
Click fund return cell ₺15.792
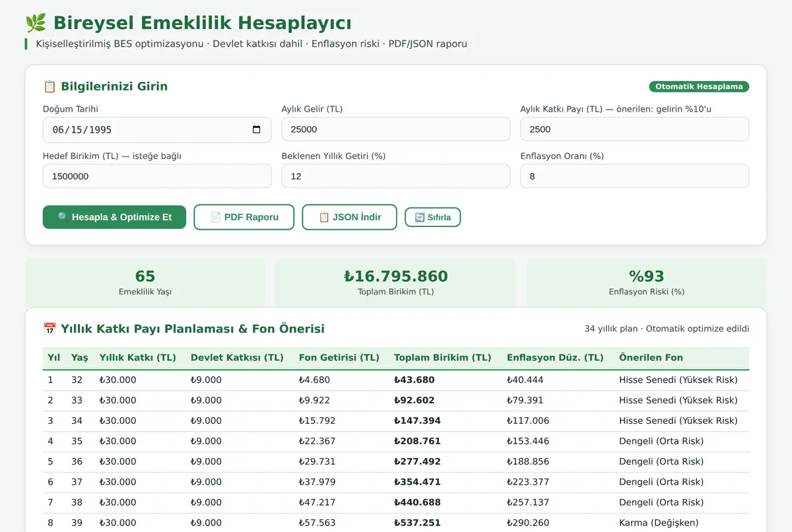click(x=317, y=421)
